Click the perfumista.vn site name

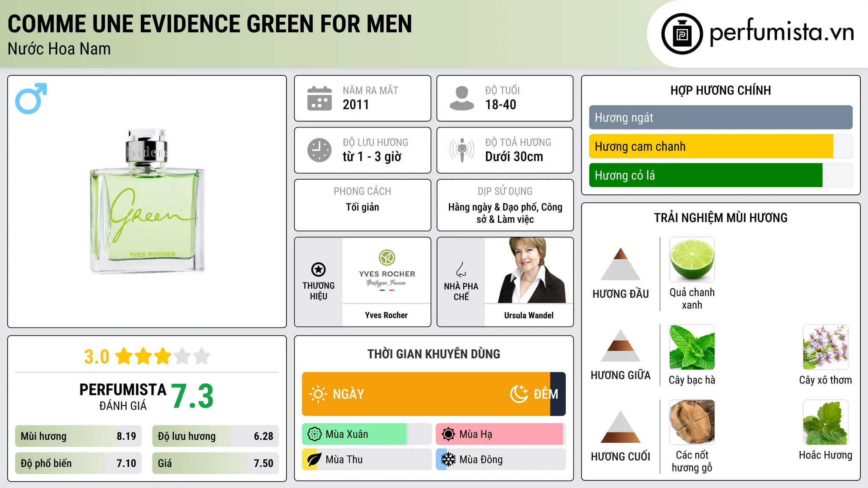point(782,33)
